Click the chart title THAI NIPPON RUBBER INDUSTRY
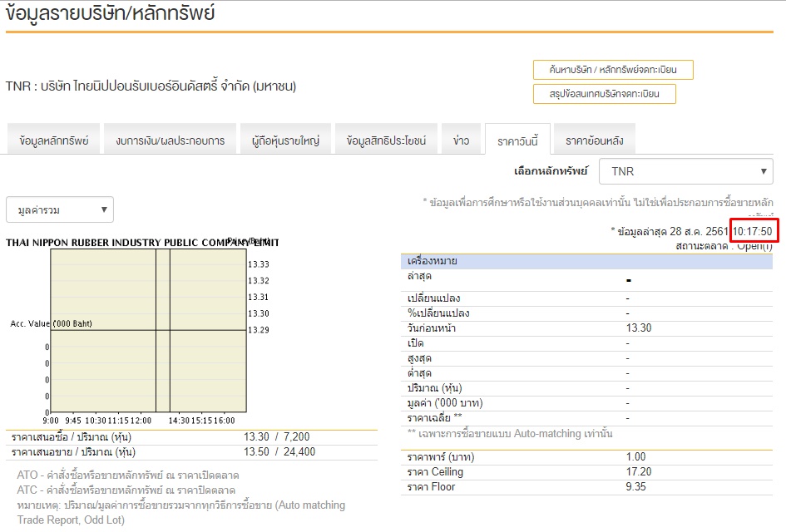Screen dimensions: 786x532 [x=142, y=243]
